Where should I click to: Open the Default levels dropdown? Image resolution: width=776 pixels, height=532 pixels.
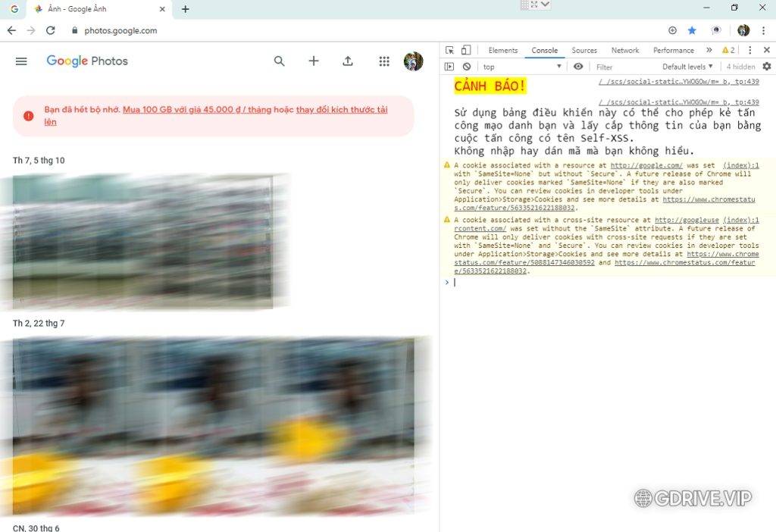pos(684,67)
